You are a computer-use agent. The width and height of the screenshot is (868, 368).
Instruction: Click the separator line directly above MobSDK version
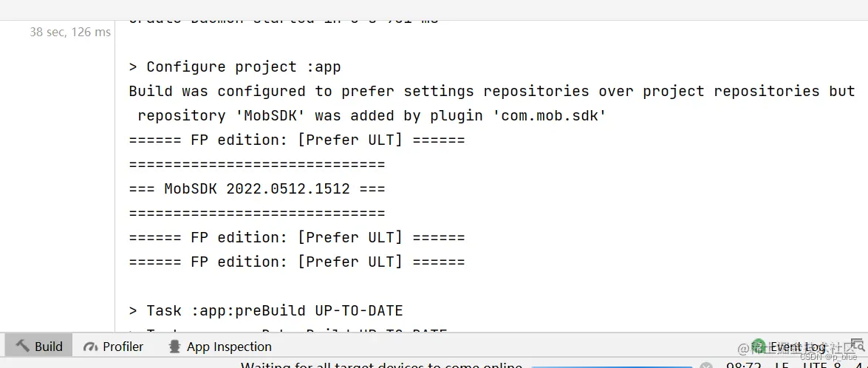pyautogui.click(x=256, y=164)
